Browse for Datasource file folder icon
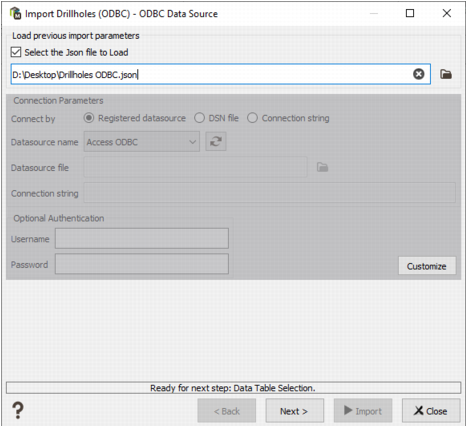Image resolution: width=466 pixels, height=426 pixels. coord(322,167)
